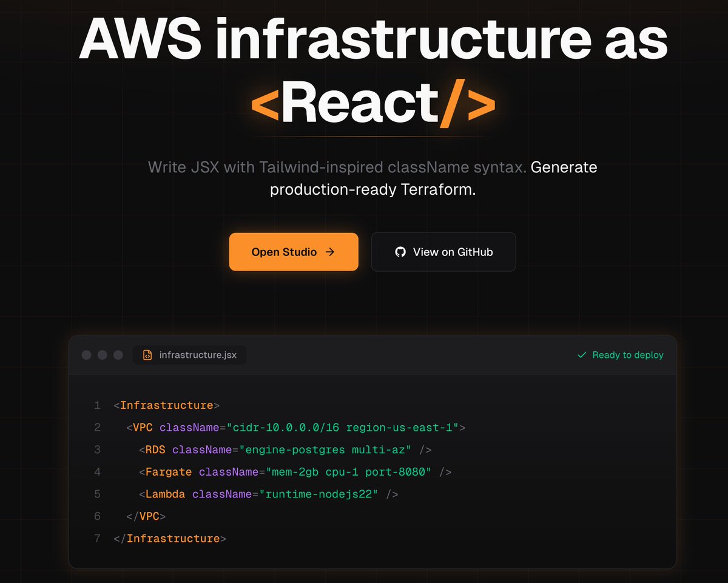
Task: Open Studio with the orange button
Action: point(294,252)
